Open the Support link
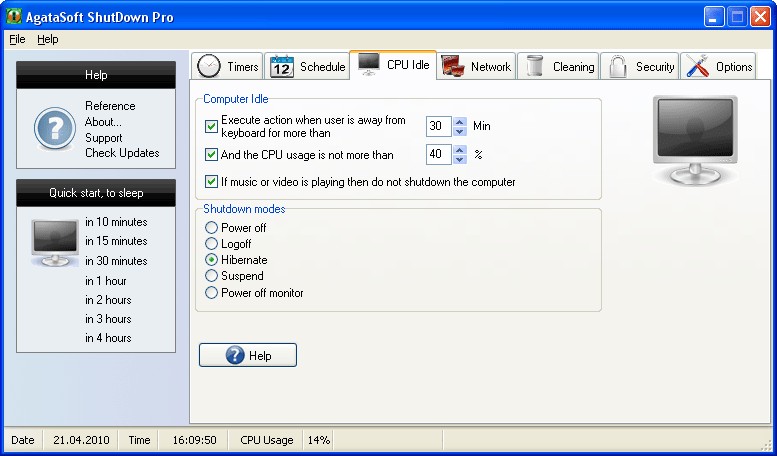 point(104,138)
